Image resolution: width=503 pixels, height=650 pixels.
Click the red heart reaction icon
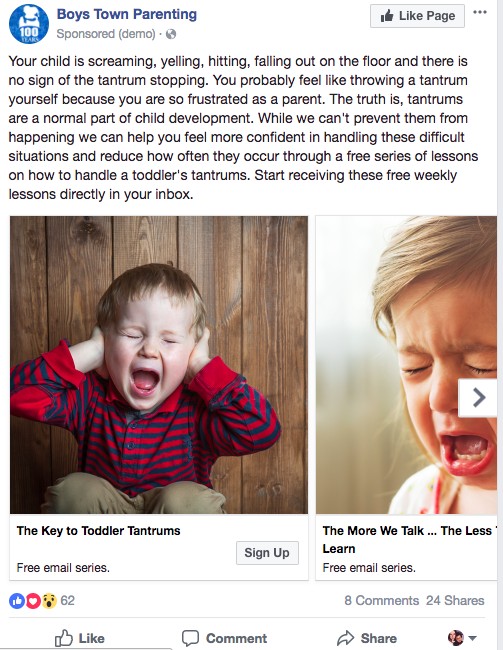pyautogui.click(x=33, y=601)
